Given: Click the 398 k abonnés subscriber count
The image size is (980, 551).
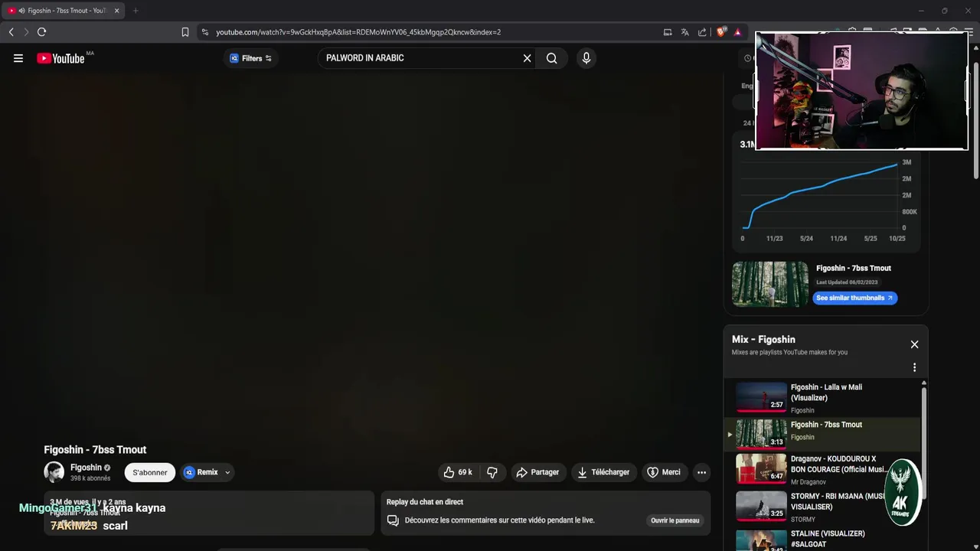Looking at the screenshot, I should 90,478.
